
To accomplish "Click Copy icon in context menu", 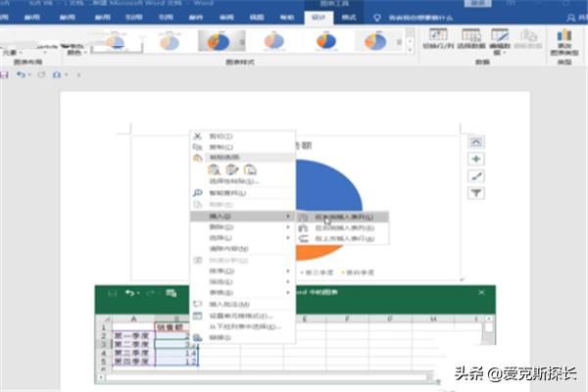I will tap(197, 147).
